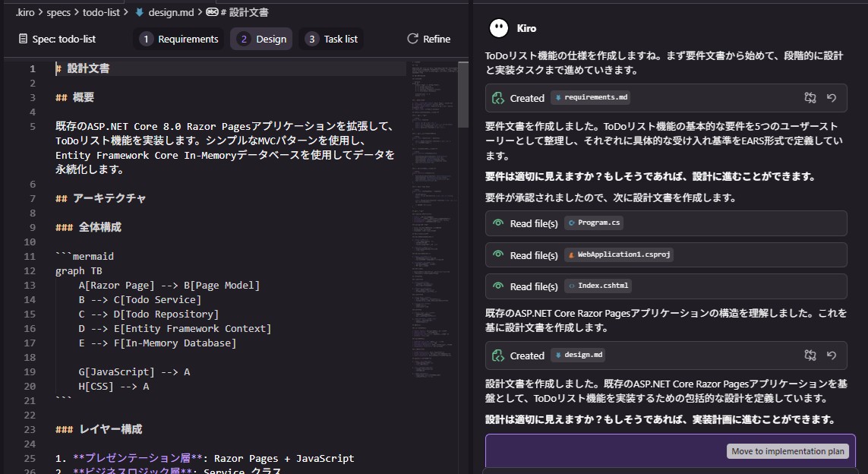Click the ```mermaid code fence line
The width and height of the screenshot is (868, 474).
tap(85, 257)
